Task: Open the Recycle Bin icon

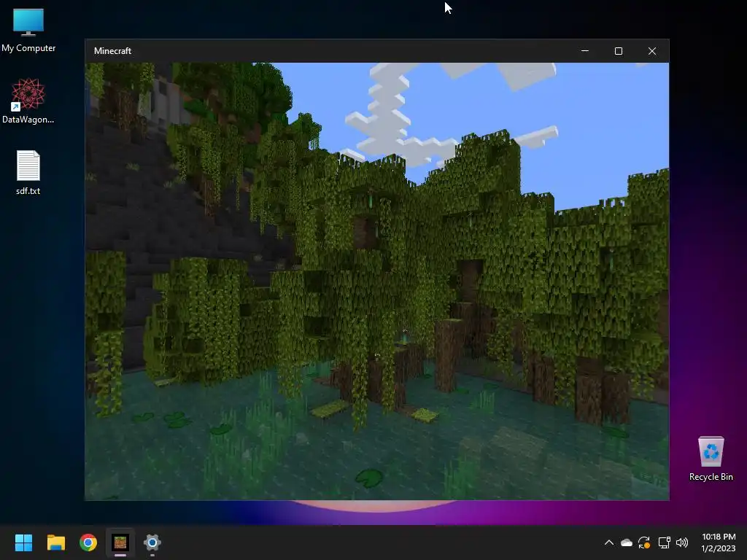Action: tap(711, 451)
